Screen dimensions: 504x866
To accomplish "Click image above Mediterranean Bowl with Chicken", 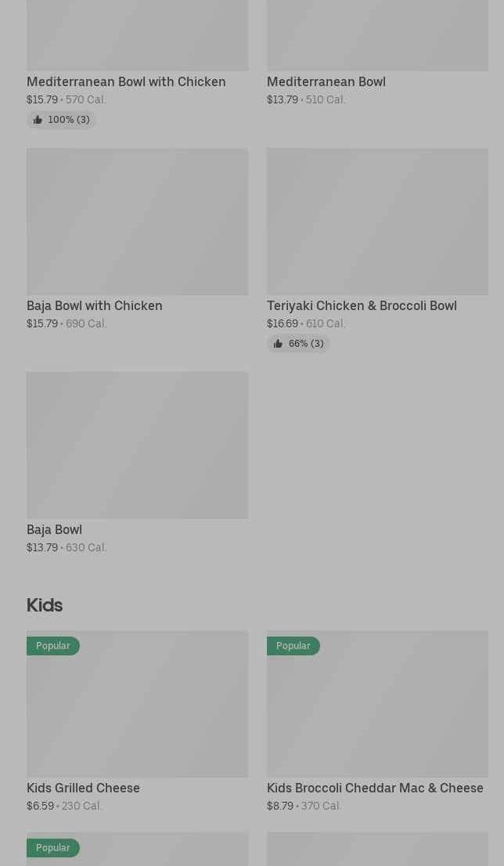I will click(137, 35).
